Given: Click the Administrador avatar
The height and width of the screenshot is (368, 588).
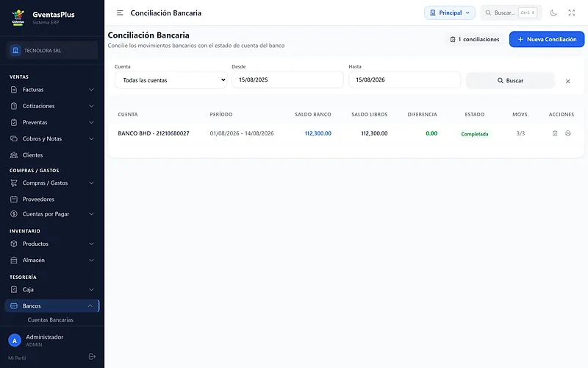Looking at the screenshot, I should pyautogui.click(x=15, y=341).
